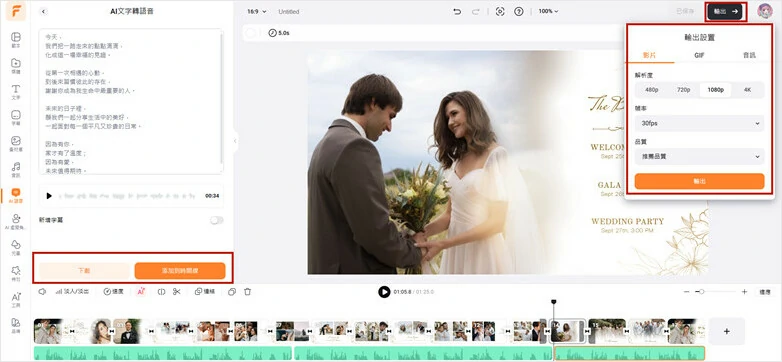This screenshot has width=782, height=362.
Task: Click the FlexClip logo icon
Action: click(16, 11)
